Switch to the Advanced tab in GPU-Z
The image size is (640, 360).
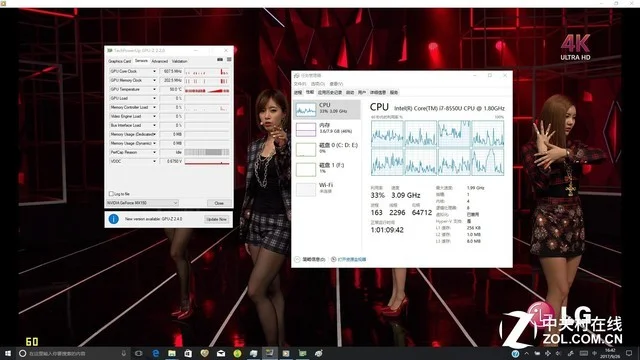[160, 61]
